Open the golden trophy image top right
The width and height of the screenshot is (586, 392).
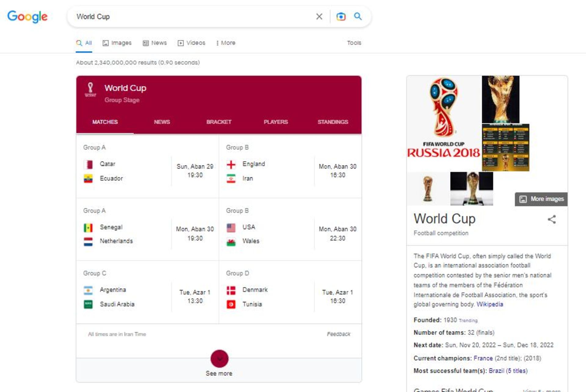(x=501, y=99)
